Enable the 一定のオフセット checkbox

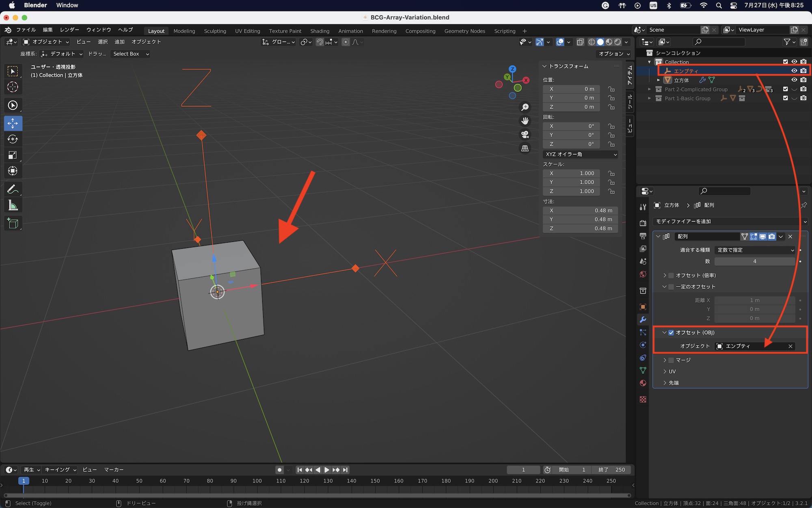[x=671, y=287]
